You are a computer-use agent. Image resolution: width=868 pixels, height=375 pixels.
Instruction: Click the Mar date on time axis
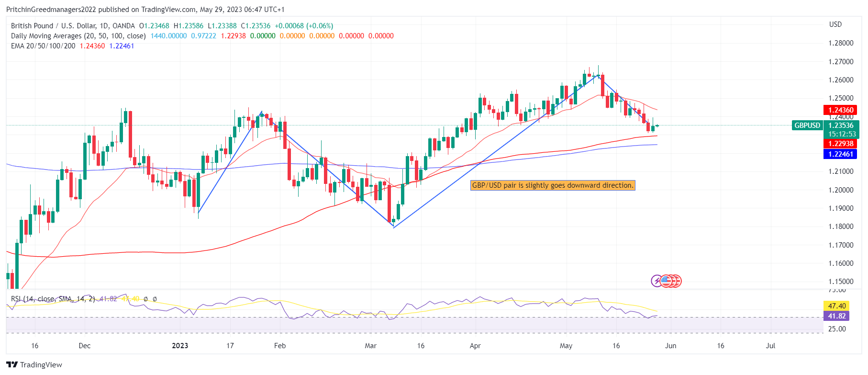(371, 346)
